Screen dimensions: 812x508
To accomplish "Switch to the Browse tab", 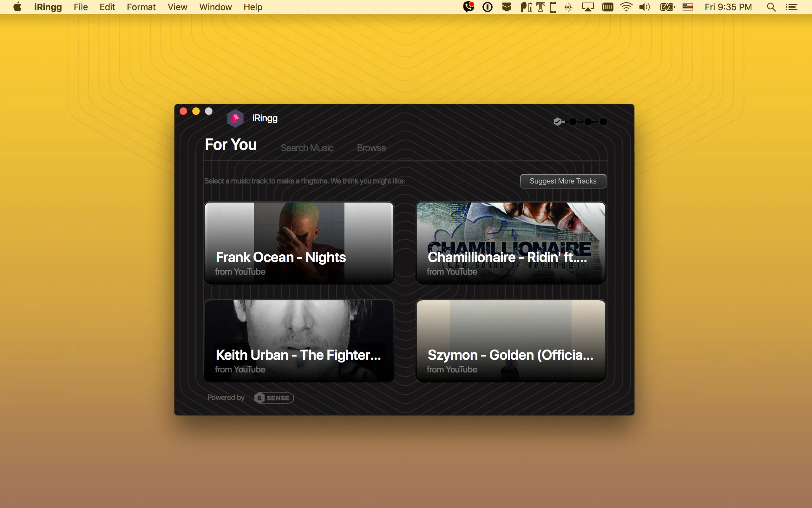I will [x=371, y=148].
